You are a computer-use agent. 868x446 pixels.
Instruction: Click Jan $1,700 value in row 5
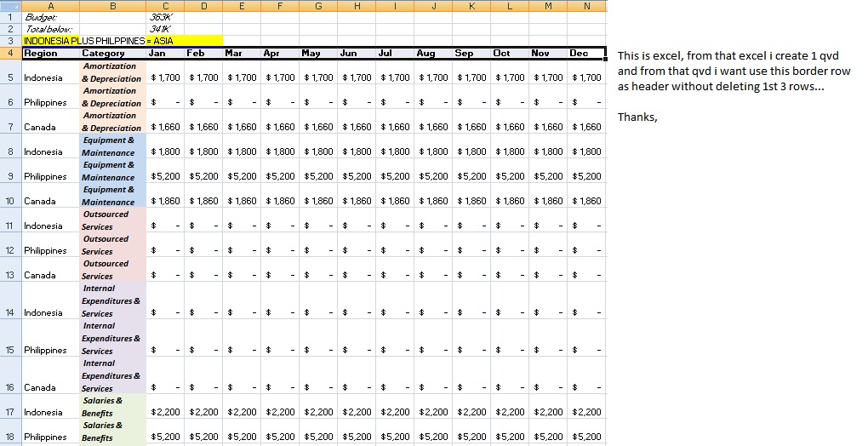166,72
